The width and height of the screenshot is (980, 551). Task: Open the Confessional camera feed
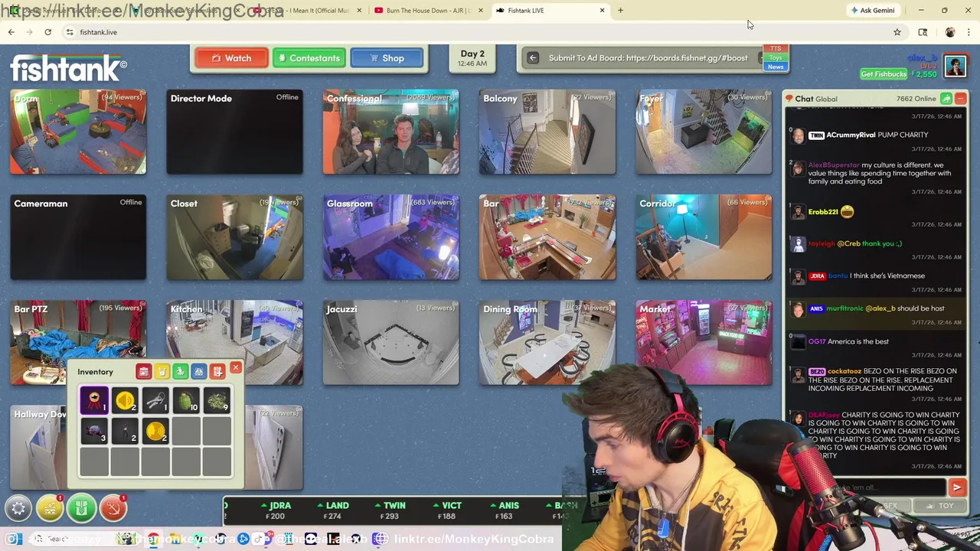pos(390,132)
